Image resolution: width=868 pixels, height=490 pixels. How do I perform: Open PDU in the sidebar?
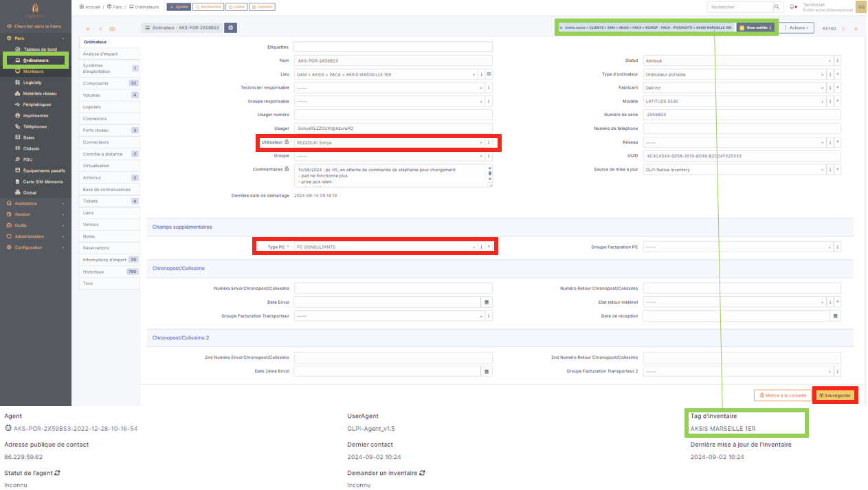(x=27, y=159)
